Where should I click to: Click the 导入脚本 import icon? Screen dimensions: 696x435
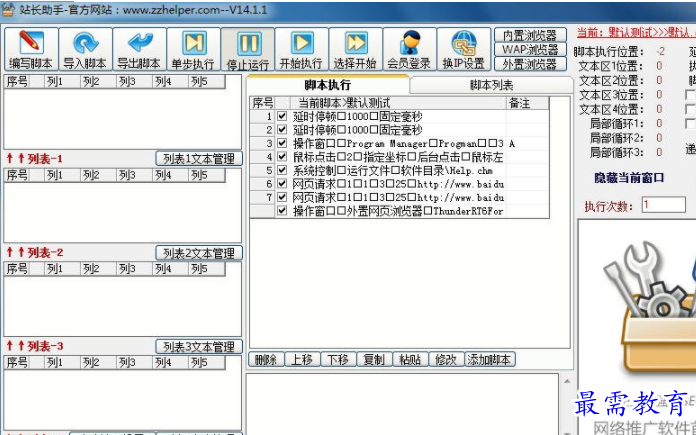point(85,43)
